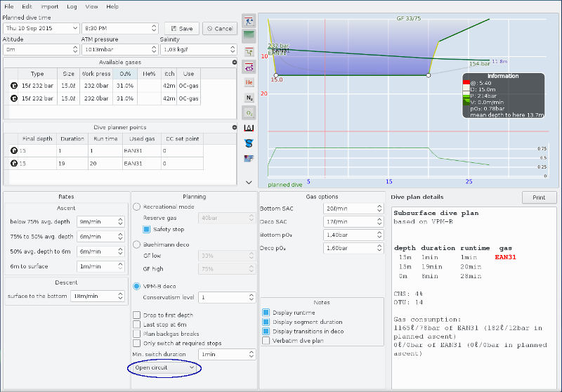Click the Bottom pO₂ 1.40bar field
The image size is (562, 392).
coord(353,235)
